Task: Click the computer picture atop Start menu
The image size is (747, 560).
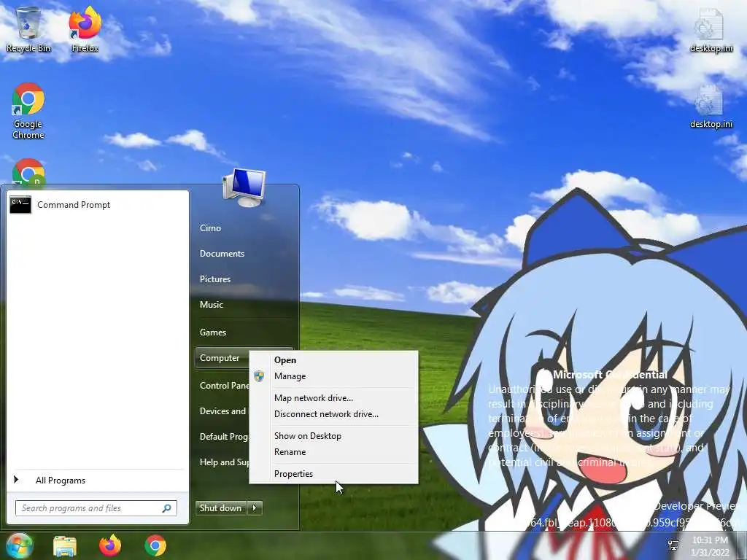Action: click(244, 188)
